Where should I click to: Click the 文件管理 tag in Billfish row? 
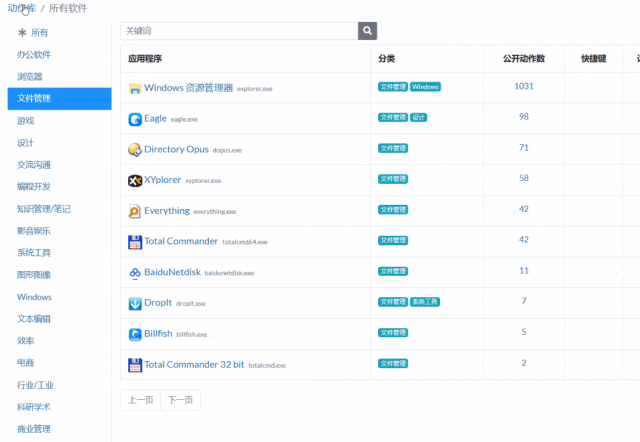point(393,333)
